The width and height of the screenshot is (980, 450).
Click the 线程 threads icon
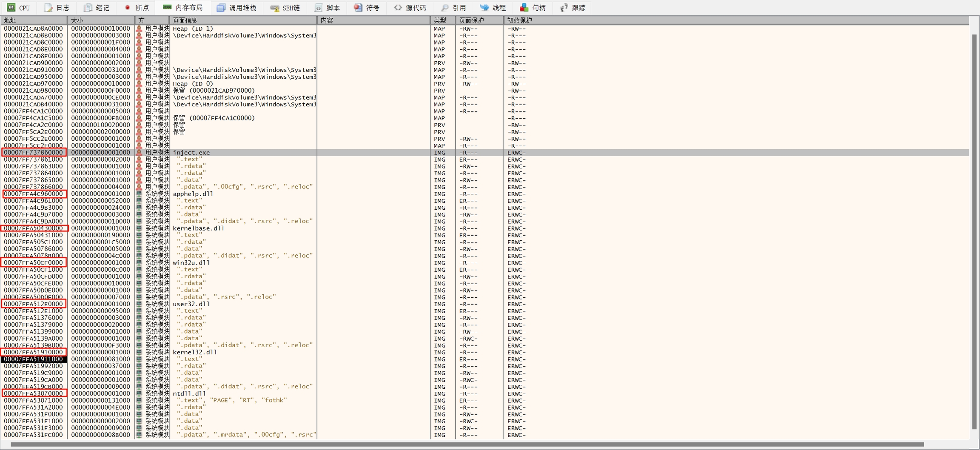pos(484,8)
